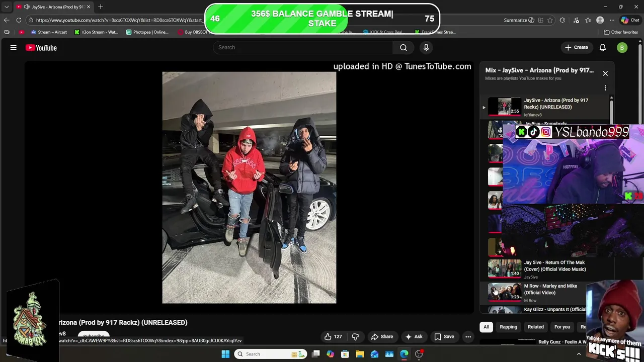This screenshot has height=362, width=644.
Task: Play M Row - Marley and Mike
Action: click(532, 292)
